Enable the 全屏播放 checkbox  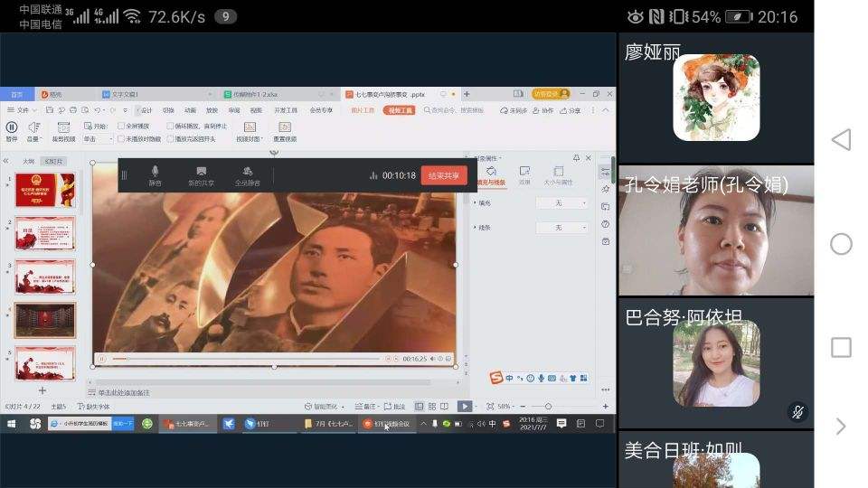point(122,126)
